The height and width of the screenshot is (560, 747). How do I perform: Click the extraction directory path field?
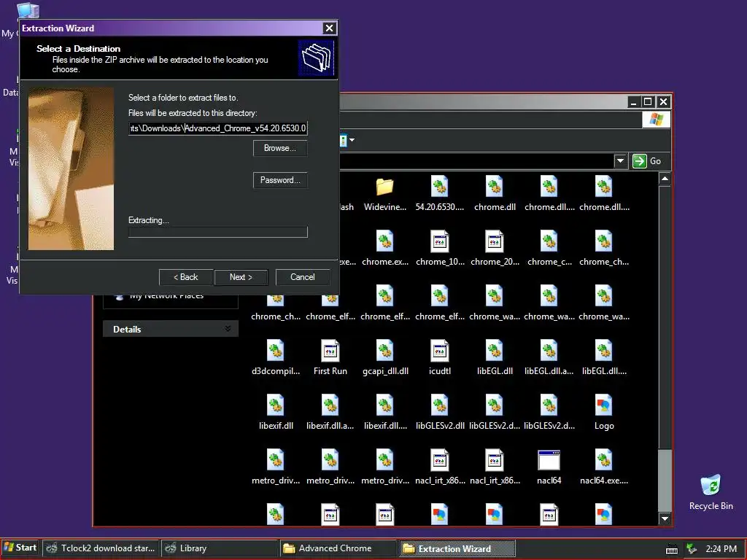tap(217, 128)
